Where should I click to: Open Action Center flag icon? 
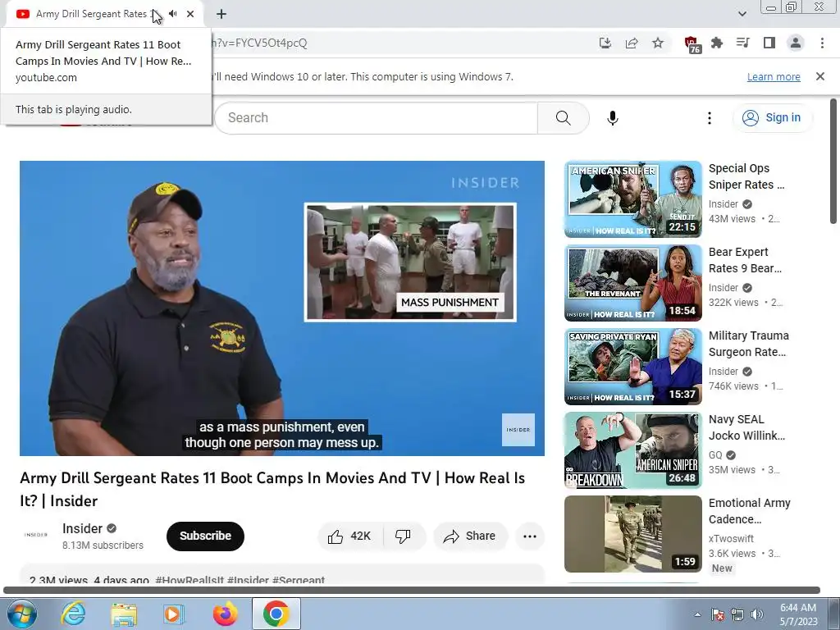(x=718, y=614)
